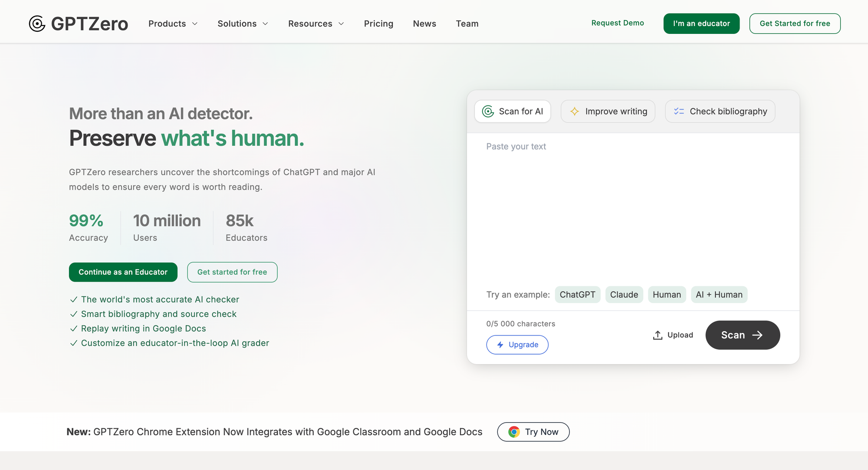Click the Try Now button
This screenshot has height=470, width=868.
(x=533, y=432)
